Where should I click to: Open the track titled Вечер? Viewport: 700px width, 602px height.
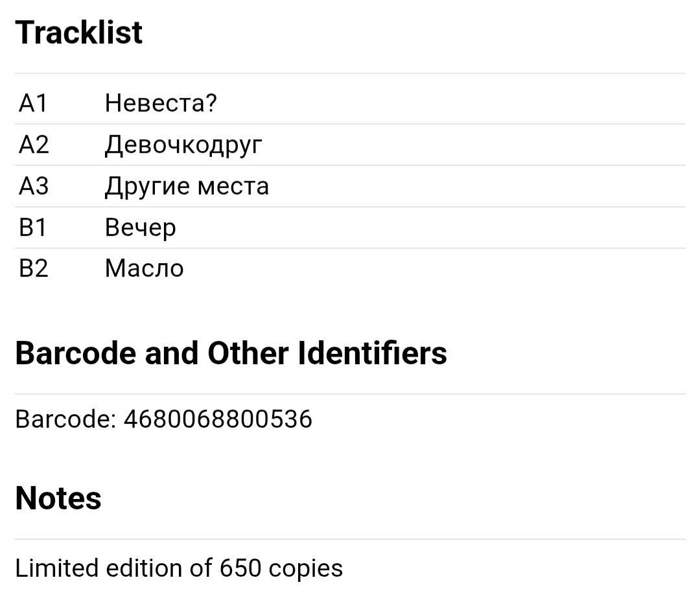click(x=140, y=229)
